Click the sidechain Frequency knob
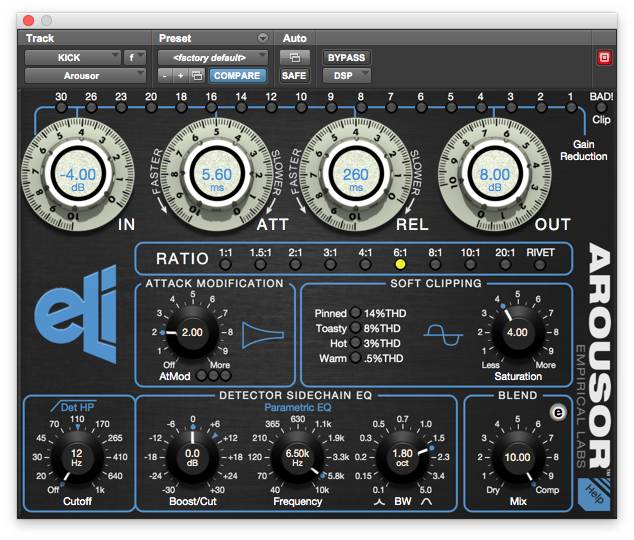This screenshot has height=540, width=634. (x=298, y=457)
